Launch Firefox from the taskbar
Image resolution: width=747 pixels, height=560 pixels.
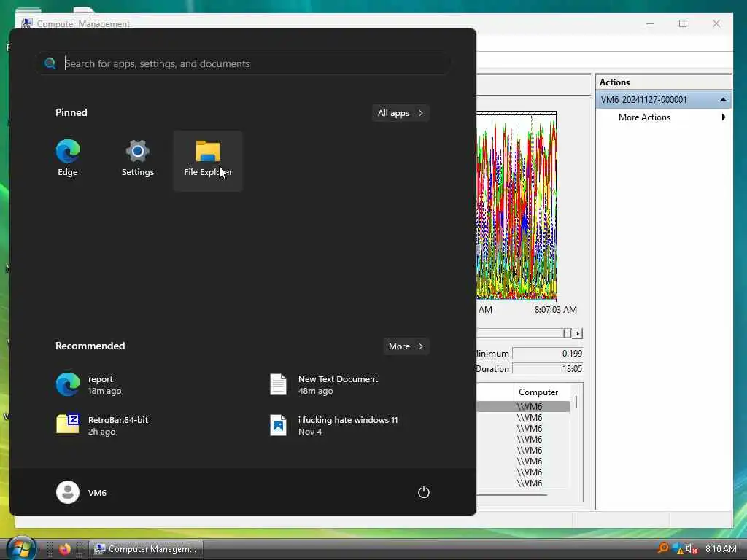[x=65, y=549]
